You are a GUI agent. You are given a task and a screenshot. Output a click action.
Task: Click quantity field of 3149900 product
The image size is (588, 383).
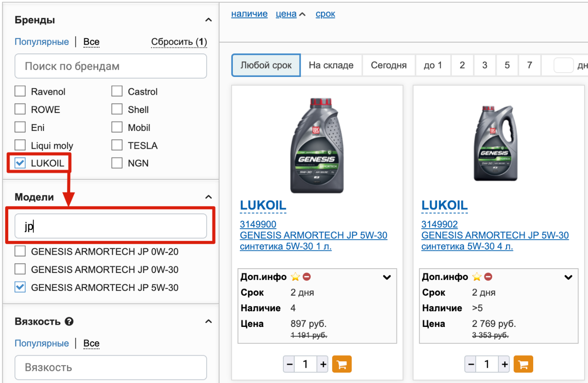pos(306,364)
